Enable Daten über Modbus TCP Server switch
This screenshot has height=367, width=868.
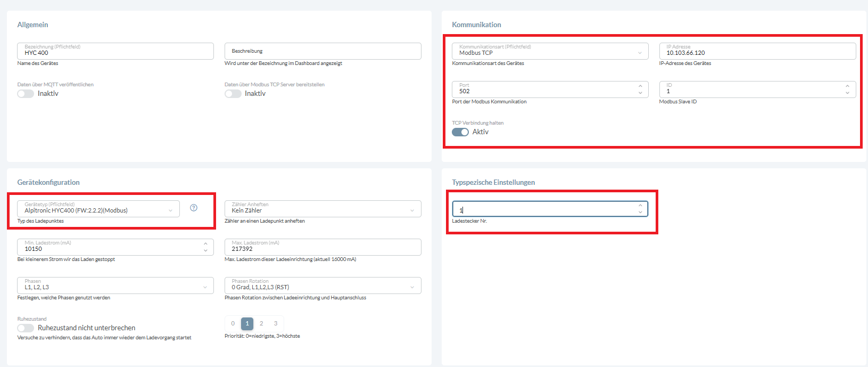pos(233,94)
